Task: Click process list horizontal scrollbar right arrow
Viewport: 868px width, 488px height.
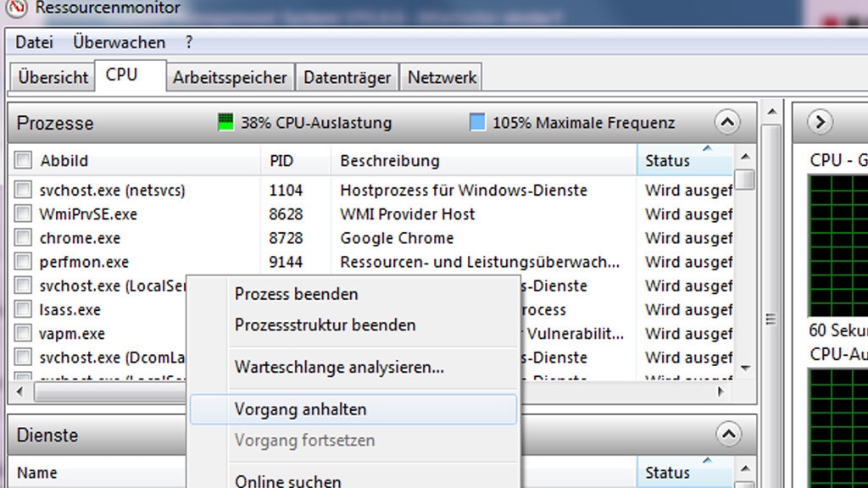Action: pyautogui.click(x=721, y=391)
